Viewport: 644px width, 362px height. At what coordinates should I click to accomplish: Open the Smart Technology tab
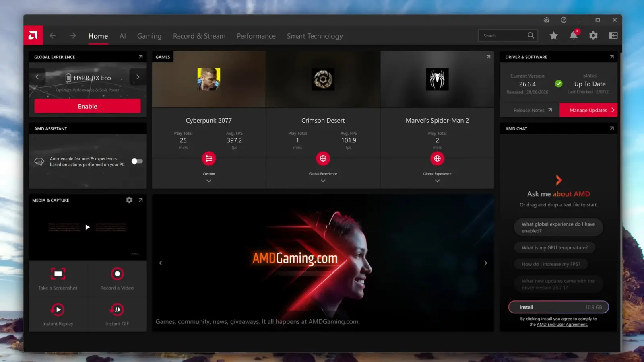point(315,36)
